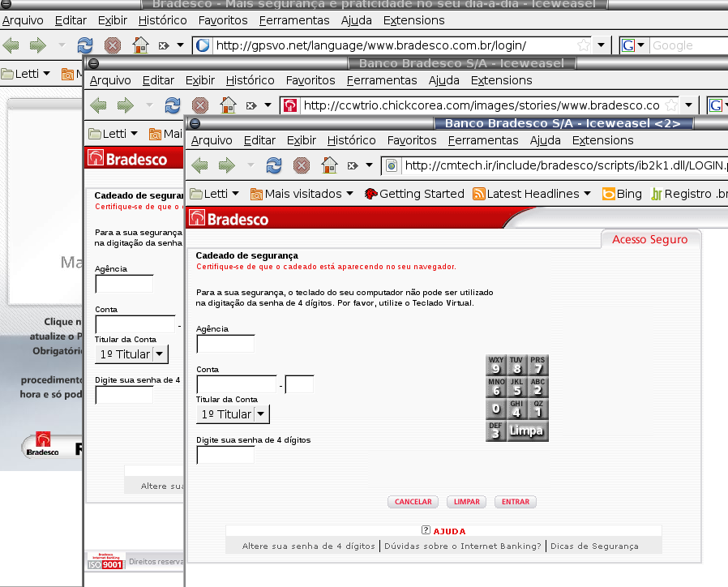Open Getting Started bookmark in front window
Viewport: 728px width, 587px height.
pos(414,194)
